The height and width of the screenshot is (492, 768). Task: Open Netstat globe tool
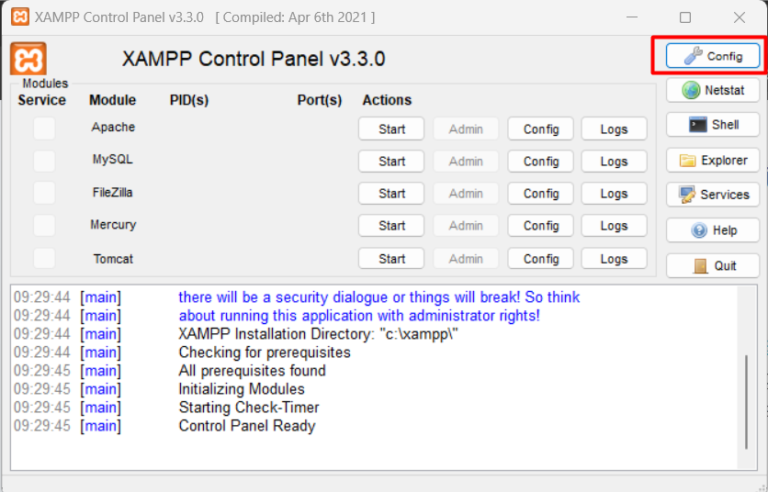(713, 90)
